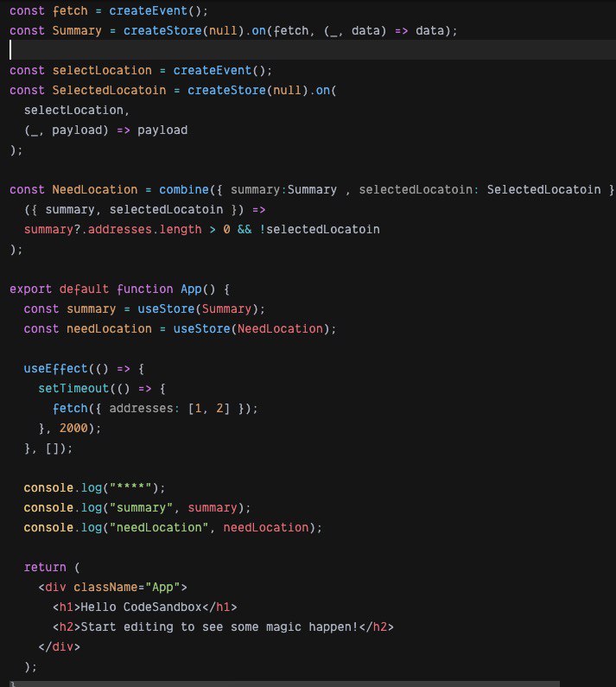This screenshot has width=616, height=687.
Task: Click '!selectedLocatoin' in the combine condition
Action: pos(320,229)
